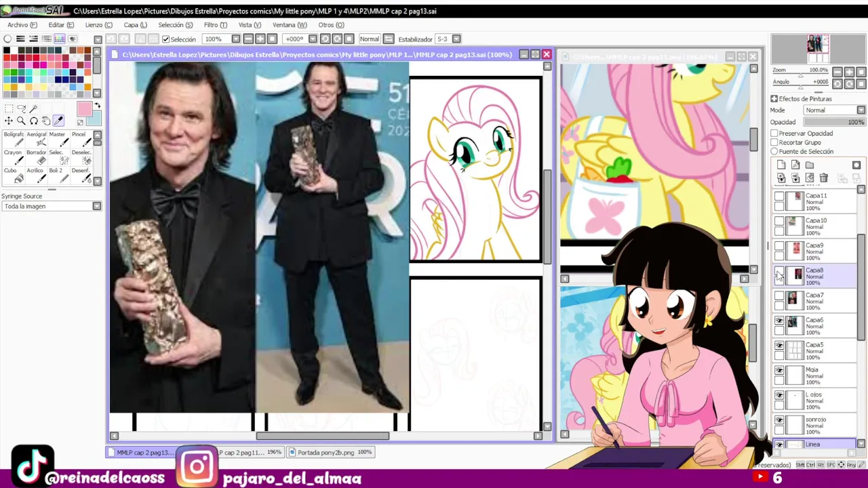Open the Editar menu
Screen dimensions: 868x488
pyautogui.click(x=60, y=25)
